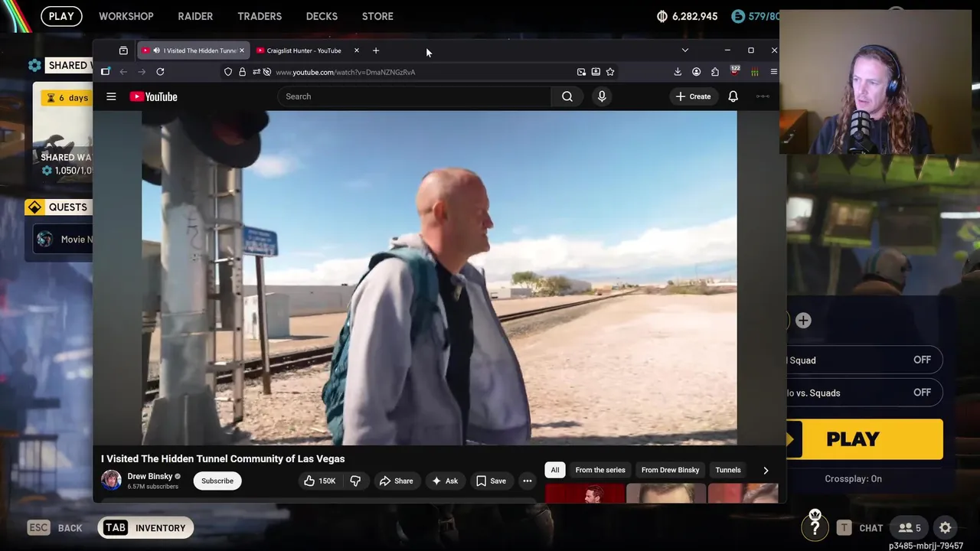The width and height of the screenshot is (980, 551).
Task: Click the plus icon above Squad option
Action: point(803,321)
